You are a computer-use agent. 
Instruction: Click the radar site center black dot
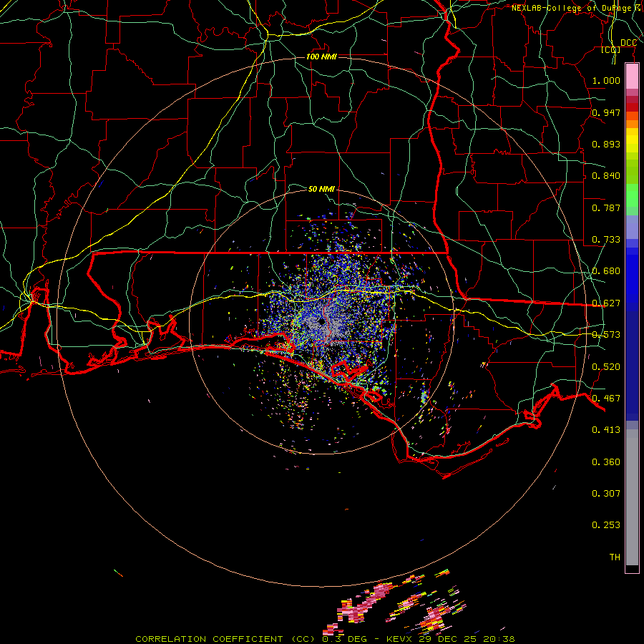(321, 321)
